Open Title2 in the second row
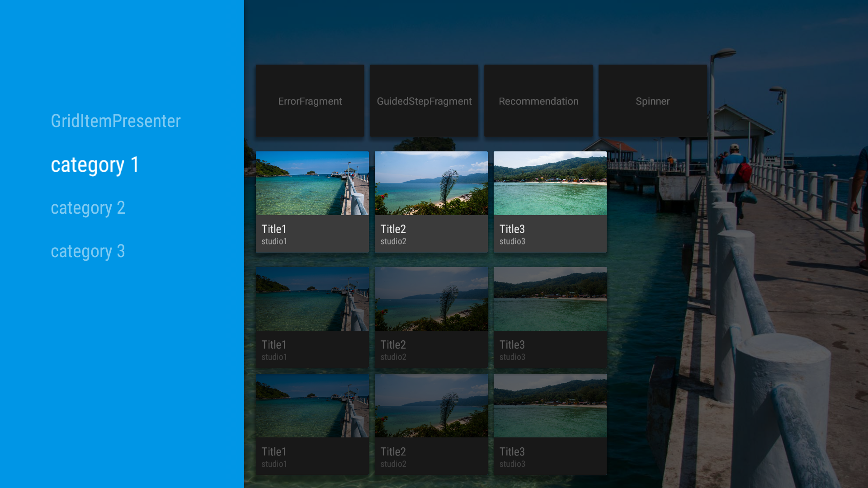The image size is (868, 488). (431, 317)
